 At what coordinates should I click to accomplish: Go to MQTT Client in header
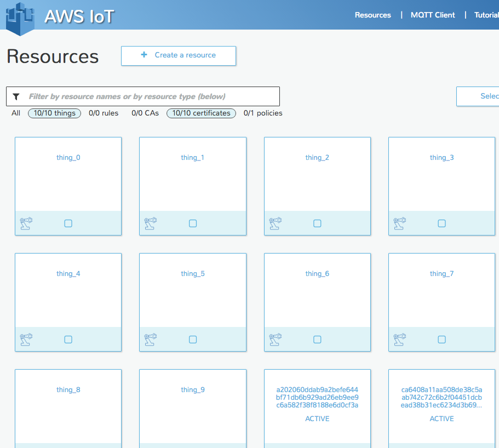[x=433, y=15]
